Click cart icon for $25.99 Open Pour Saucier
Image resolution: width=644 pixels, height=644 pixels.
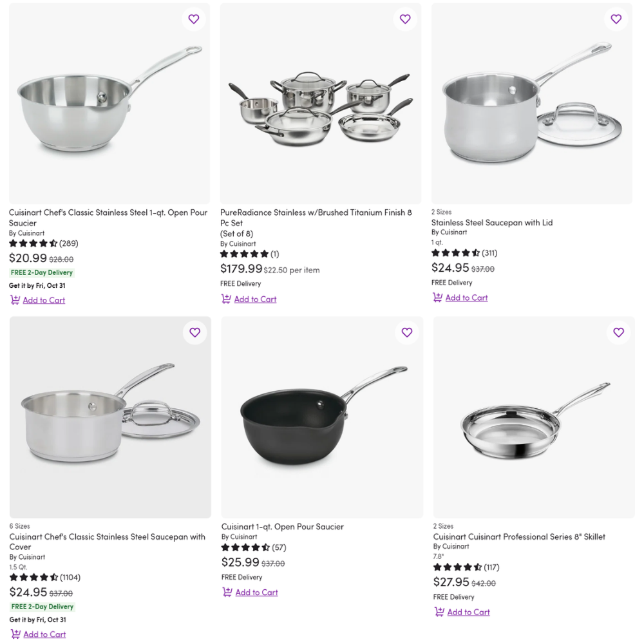[227, 592]
